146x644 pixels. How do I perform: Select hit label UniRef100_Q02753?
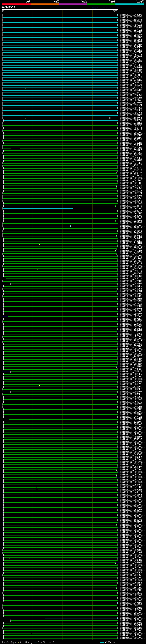click(x=131, y=198)
